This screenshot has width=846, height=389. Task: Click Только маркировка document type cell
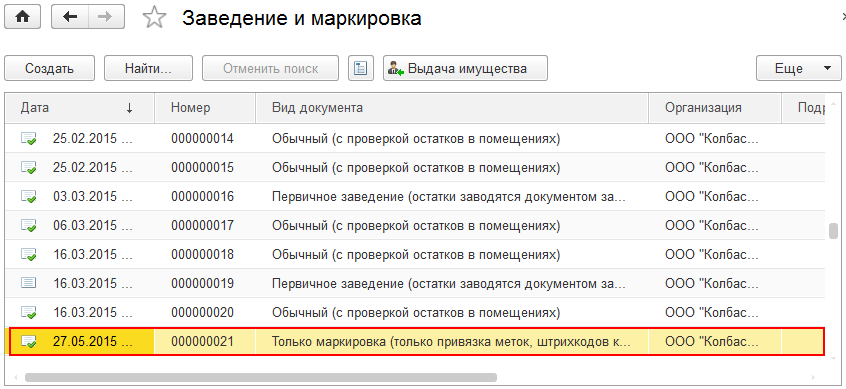pos(452,341)
